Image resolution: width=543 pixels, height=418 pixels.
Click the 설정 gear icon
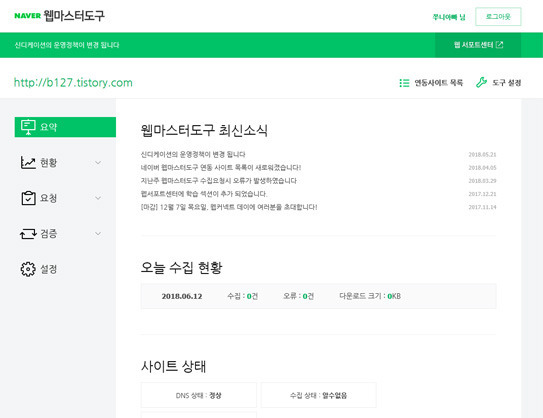tap(28, 269)
